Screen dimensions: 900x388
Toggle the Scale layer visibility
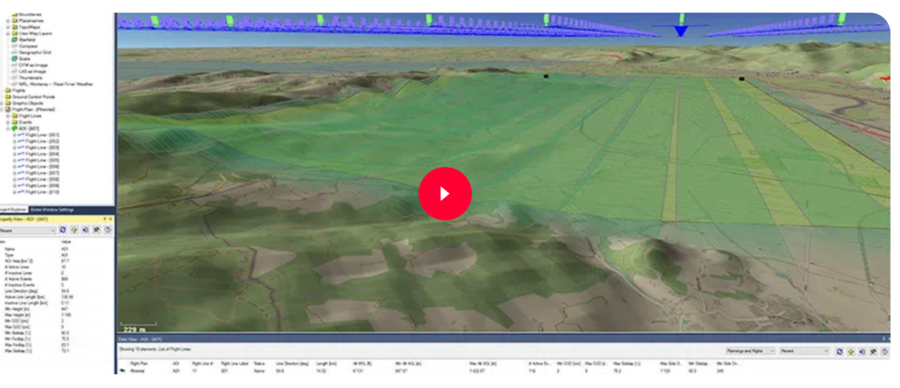(14, 59)
